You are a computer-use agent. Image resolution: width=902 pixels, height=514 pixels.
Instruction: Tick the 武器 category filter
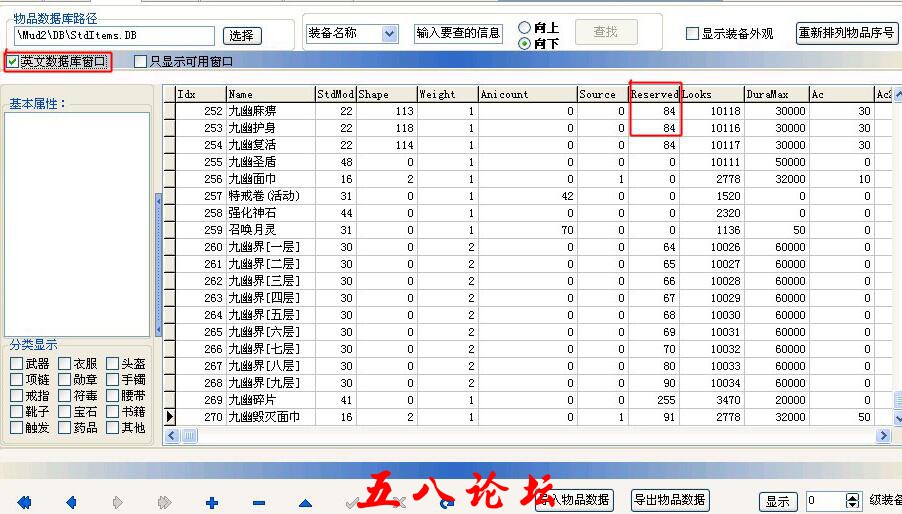click(x=17, y=364)
